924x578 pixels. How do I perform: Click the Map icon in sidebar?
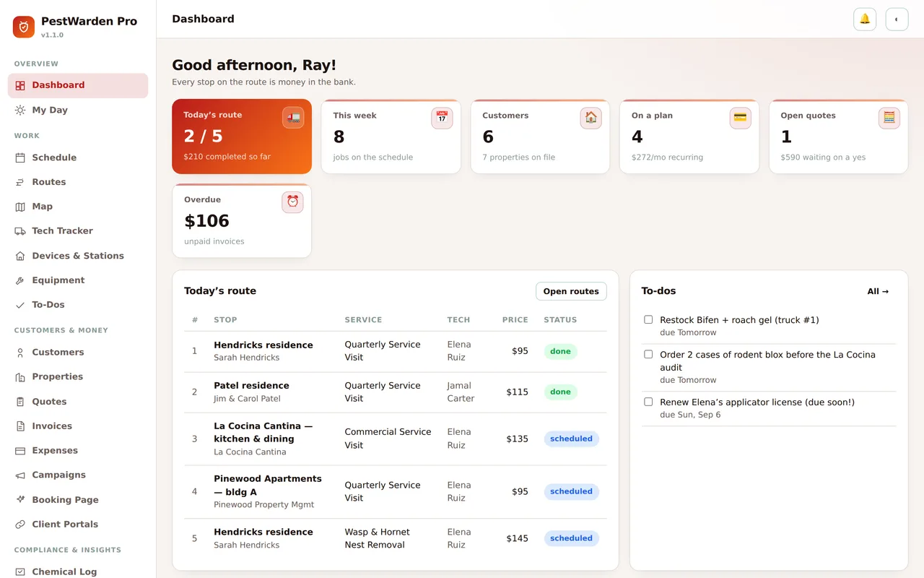[20, 207]
